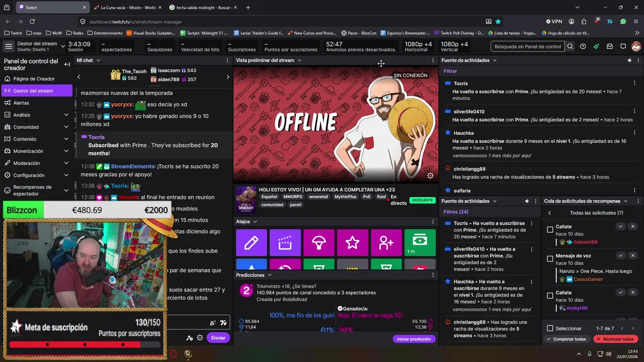Image resolution: width=644 pixels, height=362 pixels.
Task: Click the OFFLINE stream preview image
Action: point(336,124)
